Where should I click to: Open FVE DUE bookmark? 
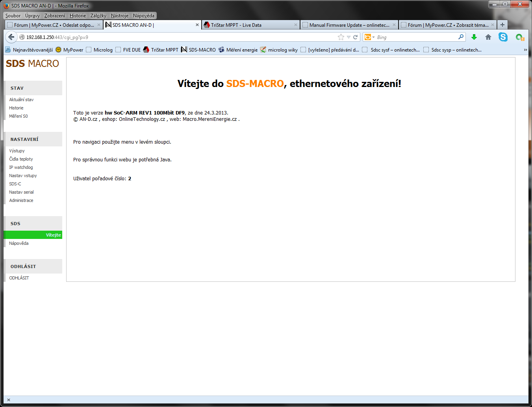point(128,50)
